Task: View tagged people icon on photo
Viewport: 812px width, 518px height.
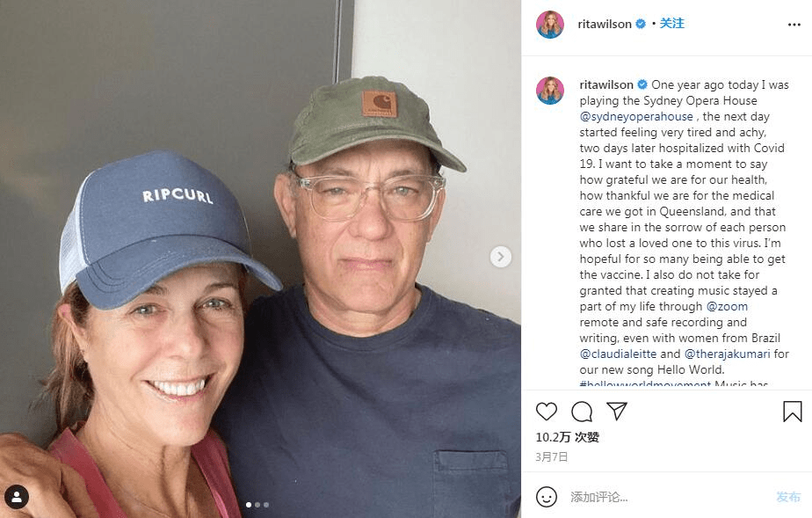Action: coord(17,497)
